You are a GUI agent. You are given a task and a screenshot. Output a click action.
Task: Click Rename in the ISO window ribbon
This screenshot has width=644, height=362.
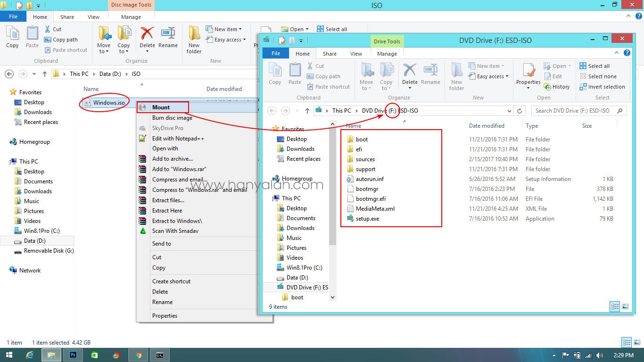(168, 37)
